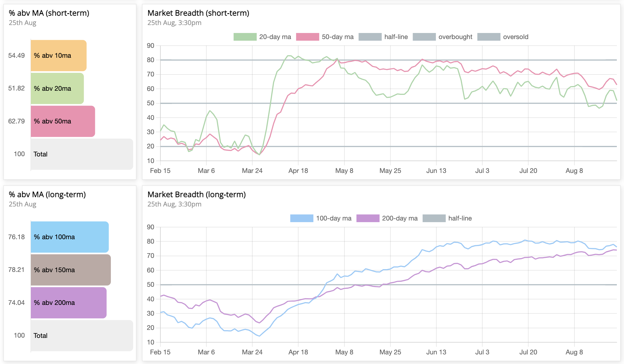Click the value 78.21
The width and height of the screenshot is (624, 364).
(x=17, y=270)
